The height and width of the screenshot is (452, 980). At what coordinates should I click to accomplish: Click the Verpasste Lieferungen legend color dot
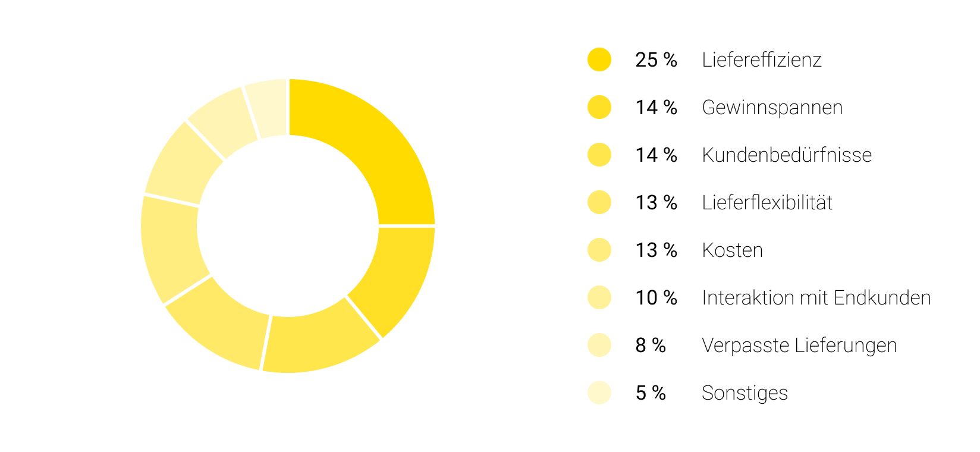[x=599, y=345]
